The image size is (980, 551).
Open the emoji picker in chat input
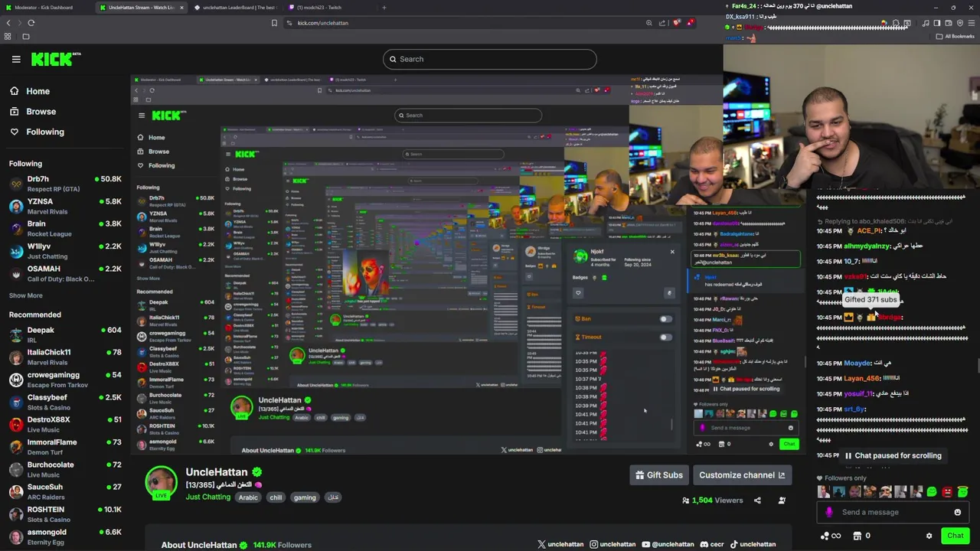click(x=957, y=512)
